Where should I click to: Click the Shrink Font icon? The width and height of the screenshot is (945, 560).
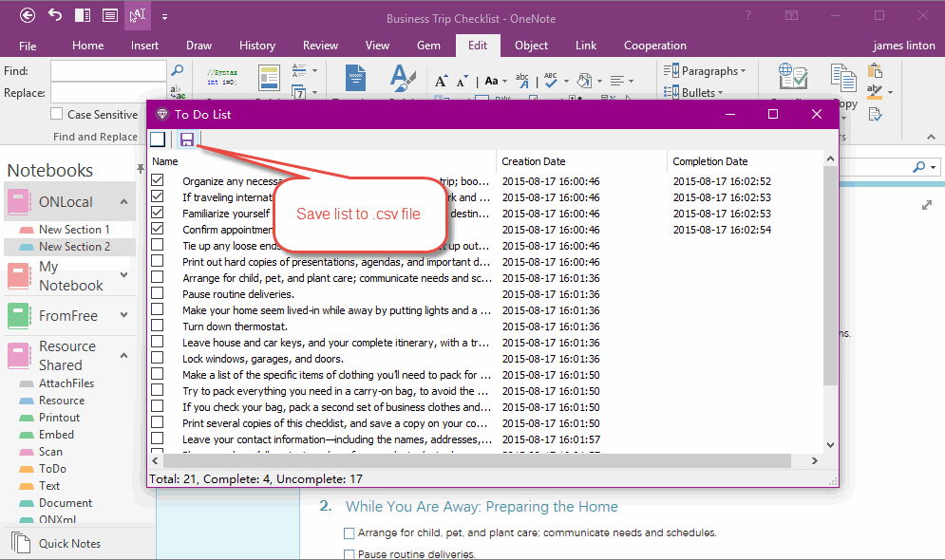[462, 81]
